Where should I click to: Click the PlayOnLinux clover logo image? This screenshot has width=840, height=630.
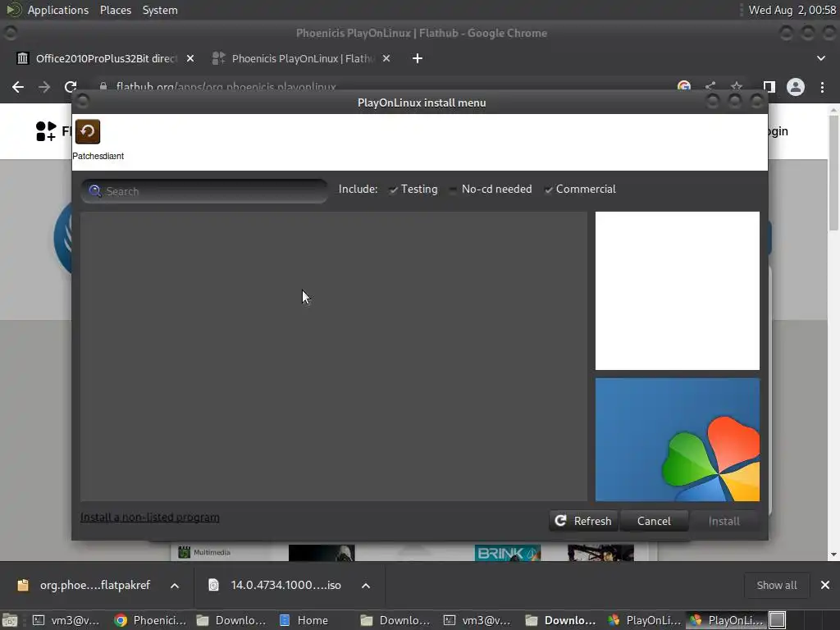pyautogui.click(x=677, y=440)
